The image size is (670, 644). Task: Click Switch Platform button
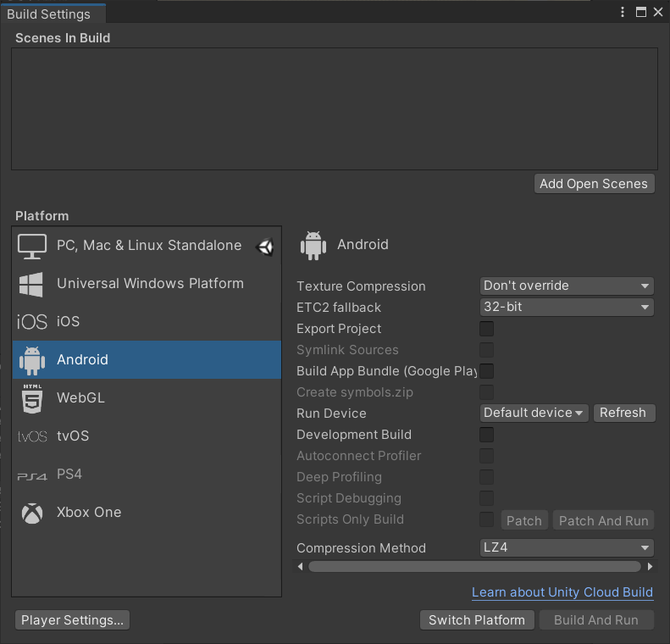point(477,620)
